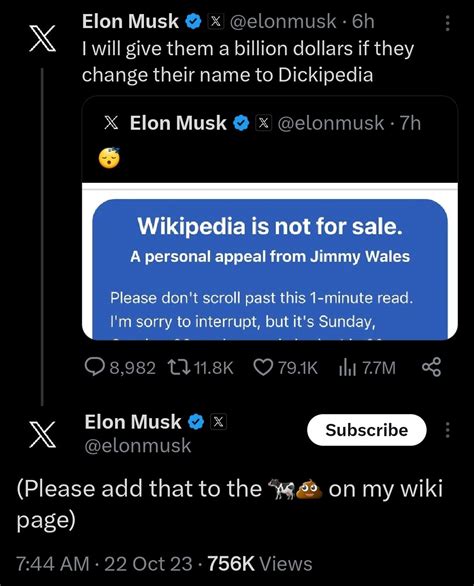Open the quoted tweet with sleeping emoji
Image resolution: width=474 pixels, height=586 pixels.
tap(270, 218)
